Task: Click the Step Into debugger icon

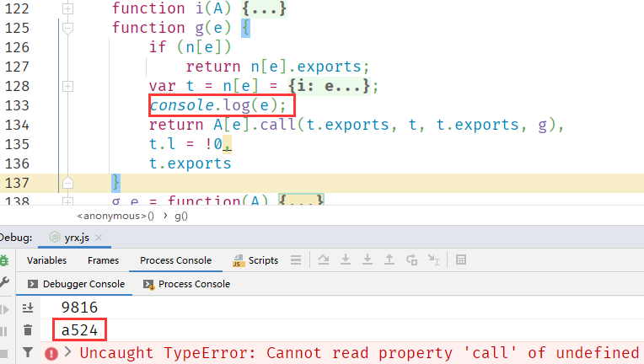Action: coord(346,261)
